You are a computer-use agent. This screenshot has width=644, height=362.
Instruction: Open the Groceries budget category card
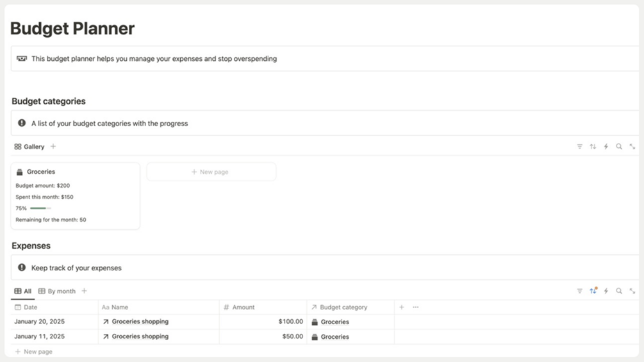pyautogui.click(x=76, y=196)
